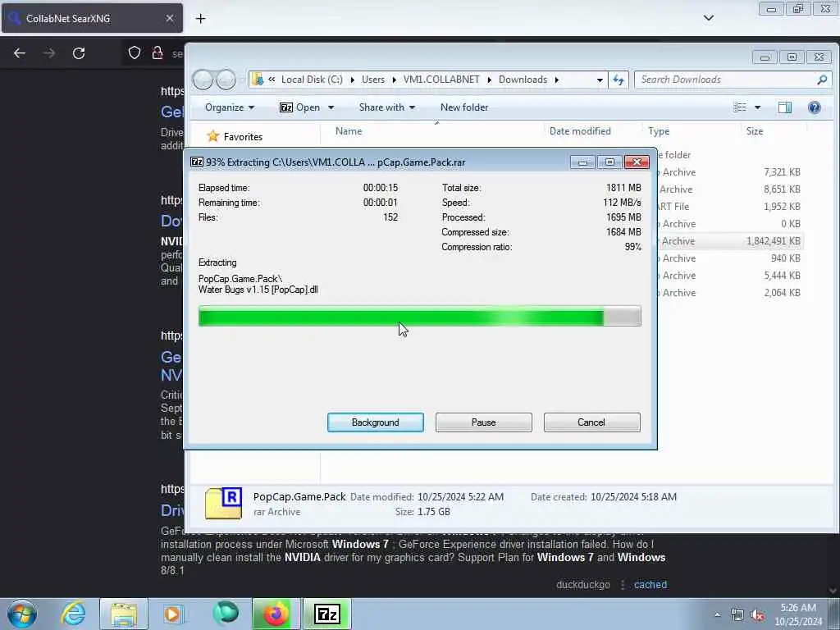The width and height of the screenshot is (840, 630).
Task: Click the 7z icon in extraction dialog title
Action: point(197,162)
